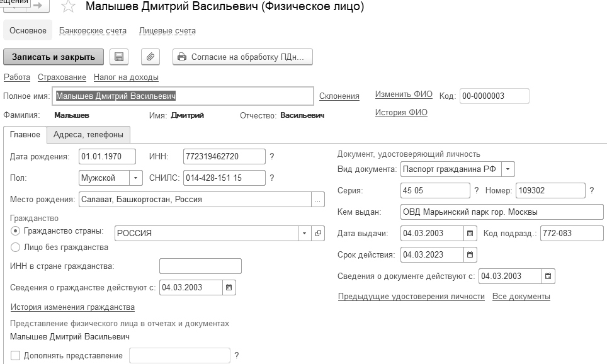Open История изменения гражданства link
The image size is (607, 364).
point(72,307)
